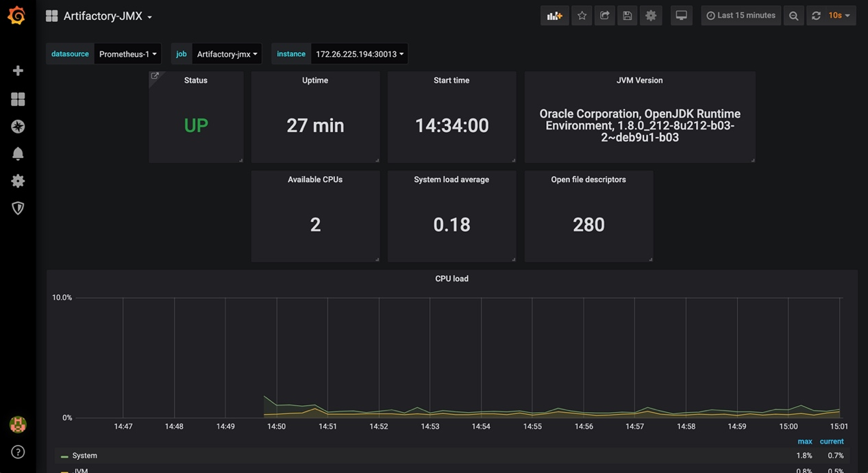
Task: Click the System 0.7% current value
Action: [835, 456]
